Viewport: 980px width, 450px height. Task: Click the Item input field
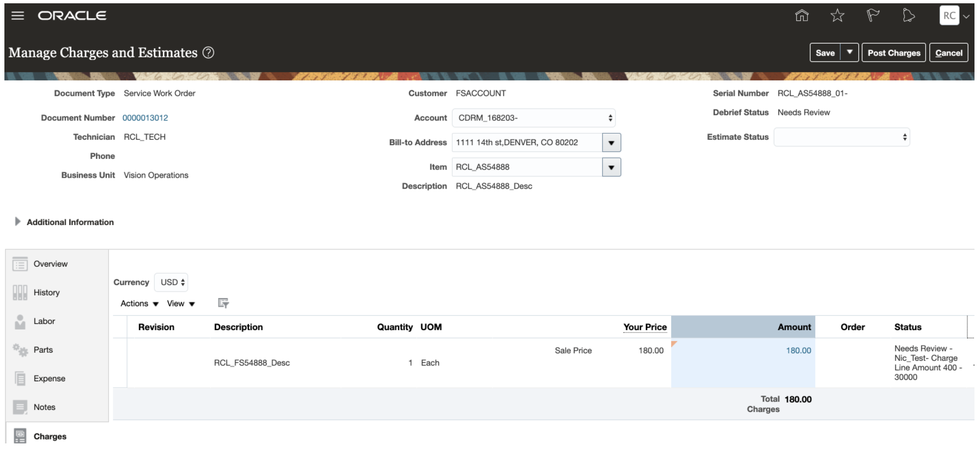[527, 167]
